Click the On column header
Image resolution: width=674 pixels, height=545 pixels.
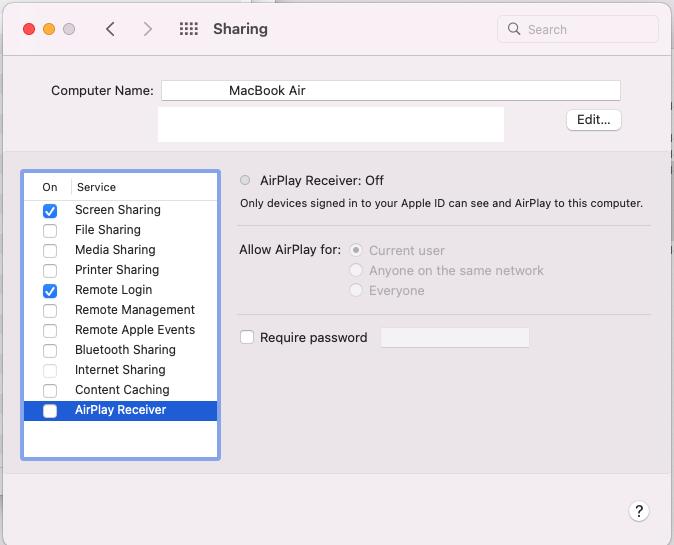tap(49, 187)
